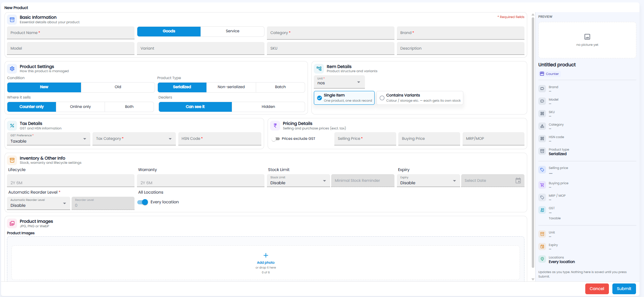Switch to the Service tab

click(233, 31)
